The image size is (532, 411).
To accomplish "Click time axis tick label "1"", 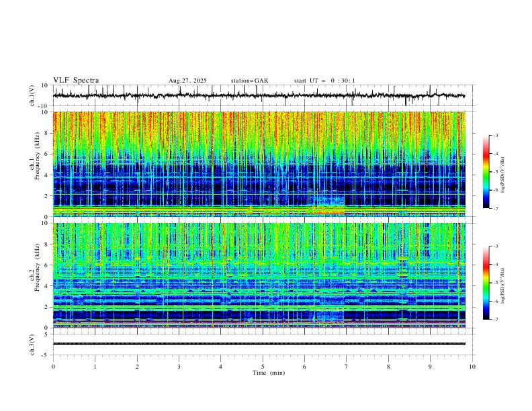I will (x=95, y=367).
